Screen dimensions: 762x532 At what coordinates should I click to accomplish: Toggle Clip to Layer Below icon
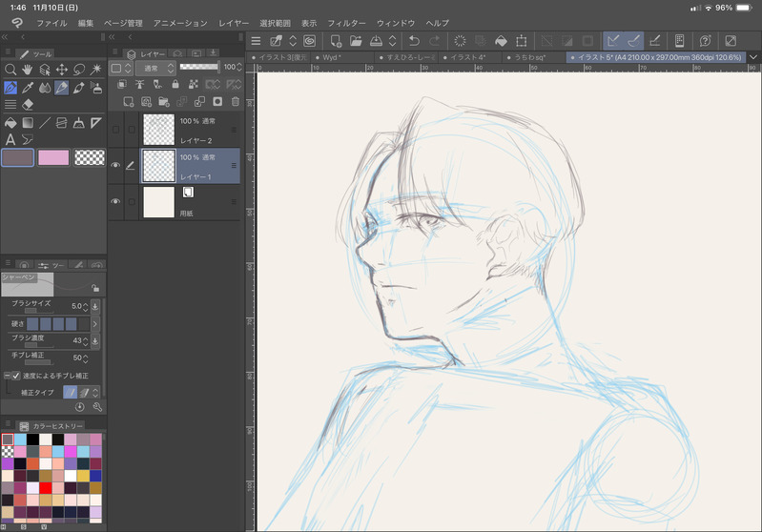pos(122,85)
